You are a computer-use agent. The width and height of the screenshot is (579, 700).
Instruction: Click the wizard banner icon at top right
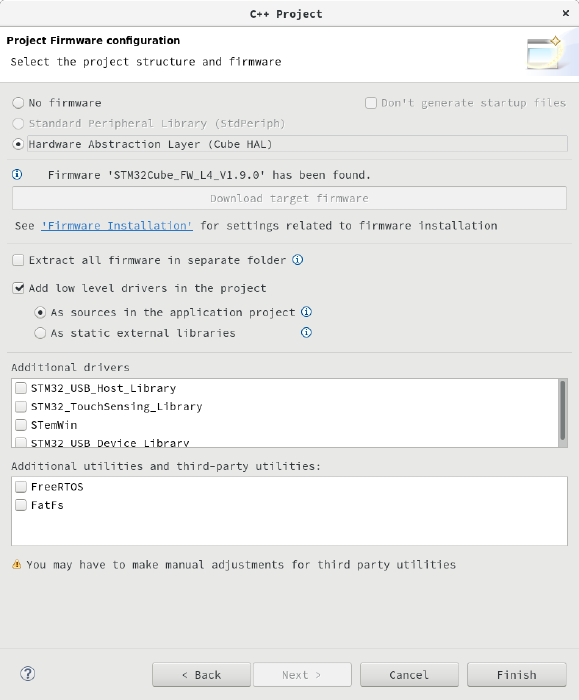(544, 53)
